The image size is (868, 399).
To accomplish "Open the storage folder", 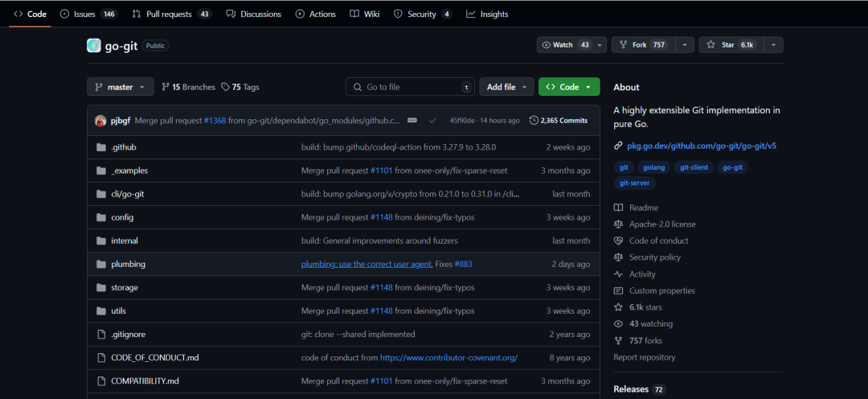I will (x=125, y=288).
